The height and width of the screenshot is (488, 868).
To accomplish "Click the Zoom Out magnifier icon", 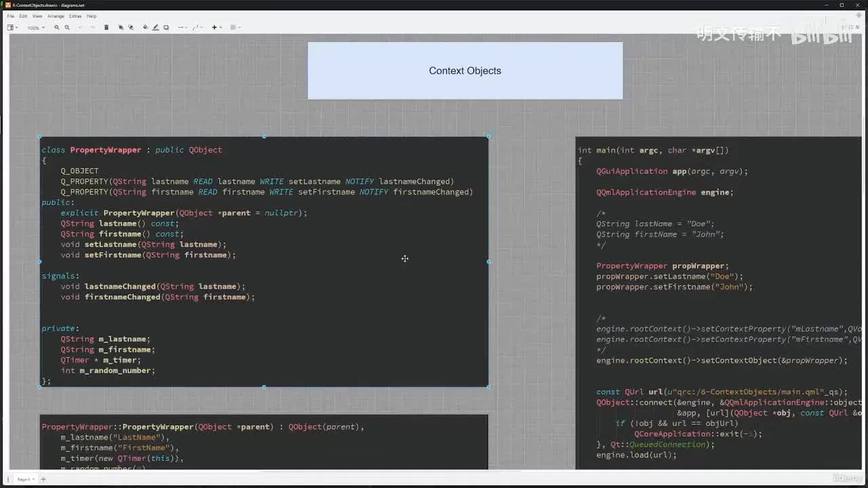I will tap(67, 28).
